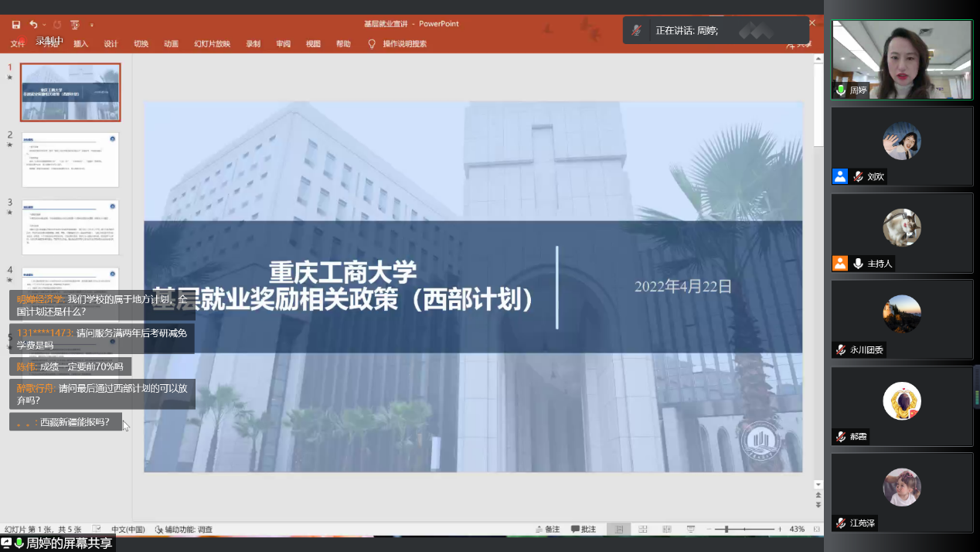Viewport: 980px width, 552px height.
Task: Start slideshow from beginning icon in title bar
Action: pyautogui.click(x=75, y=25)
